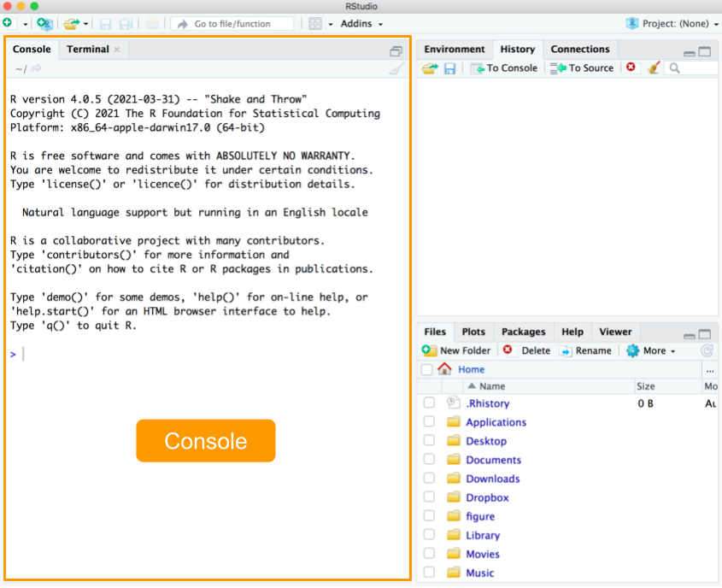722x588 pixels.
Task: Click the Print icon in the main toolbar
Action: pos(152,23)
